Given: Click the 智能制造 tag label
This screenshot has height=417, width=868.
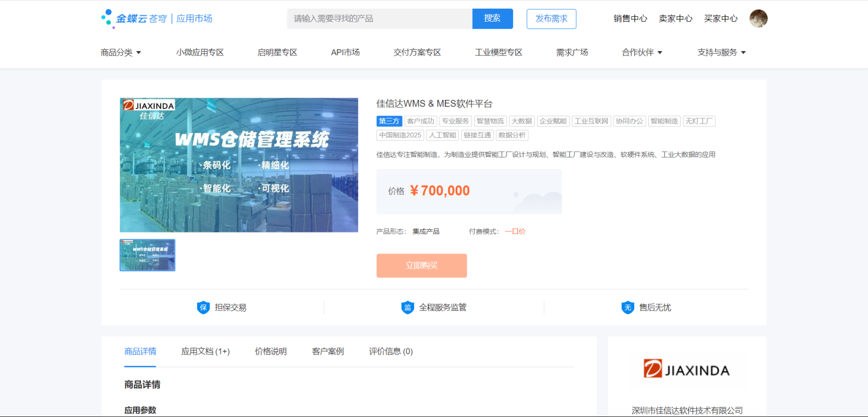Looking at the screenshot, I should tap(664, 121).
